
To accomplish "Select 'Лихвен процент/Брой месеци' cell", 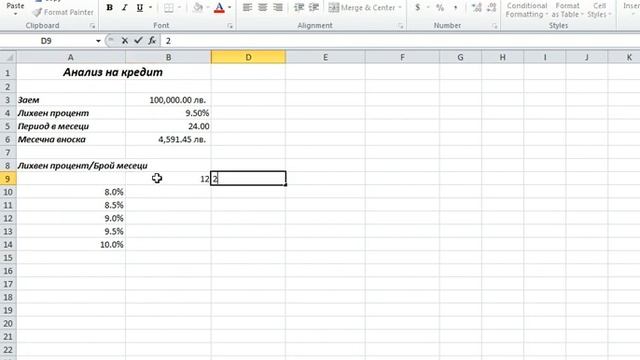I will 82,165.
